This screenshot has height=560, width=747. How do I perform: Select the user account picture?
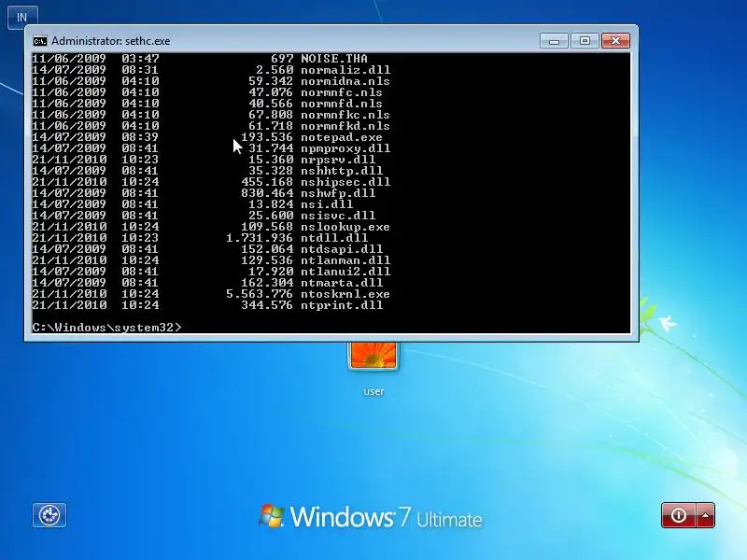click(373, 356)
